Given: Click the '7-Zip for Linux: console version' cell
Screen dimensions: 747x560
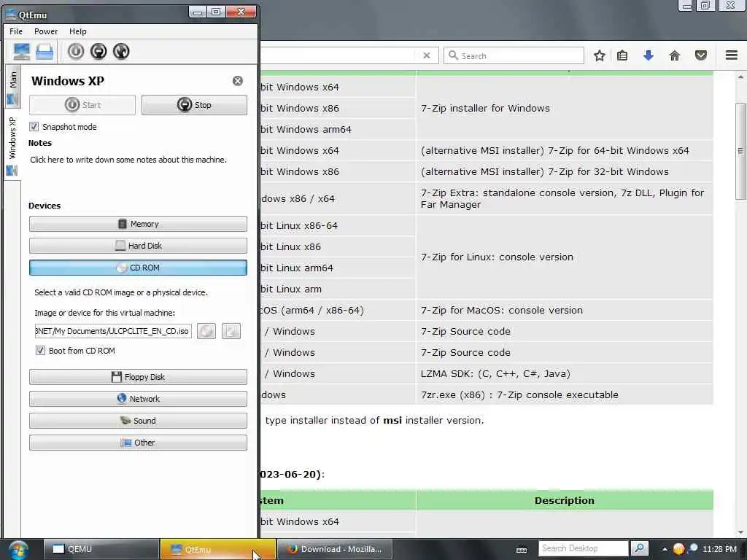Looking at the screenshot, I should tap(565, 257).
